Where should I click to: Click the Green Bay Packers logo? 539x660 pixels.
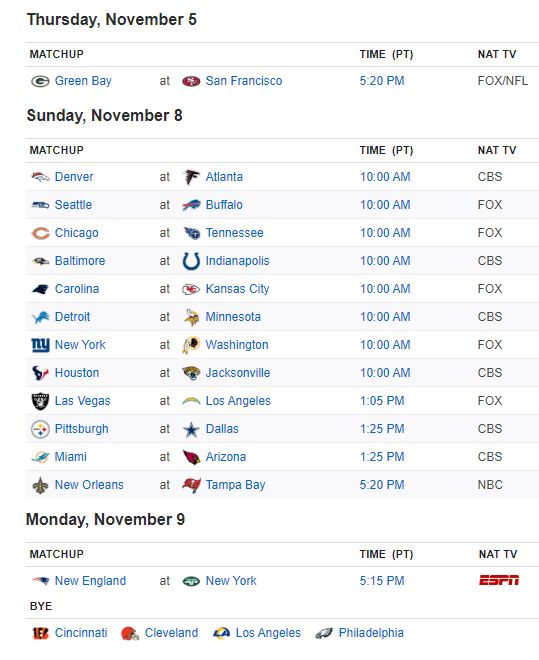tap(40, 81)
